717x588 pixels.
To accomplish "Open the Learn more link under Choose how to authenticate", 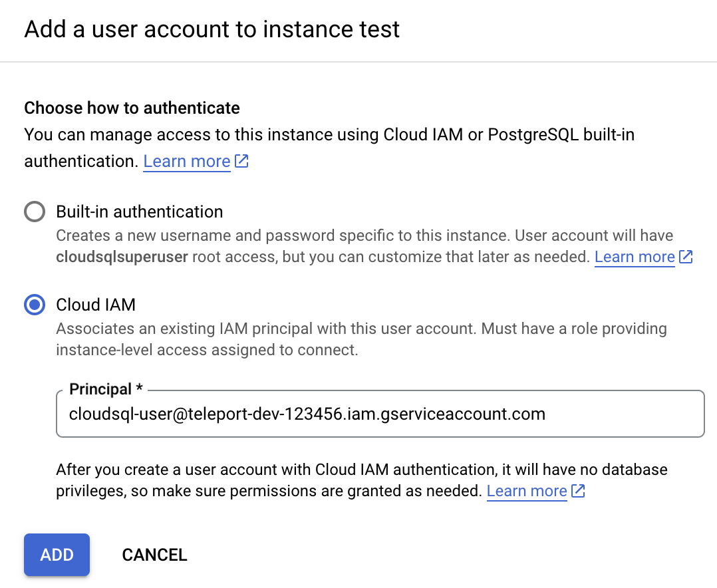I will [187, 161].
